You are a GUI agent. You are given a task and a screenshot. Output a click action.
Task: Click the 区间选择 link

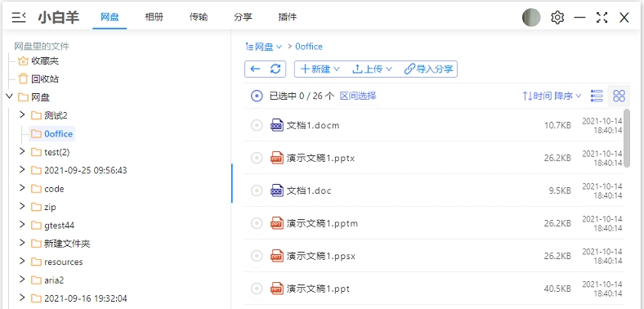coord(358,96)
